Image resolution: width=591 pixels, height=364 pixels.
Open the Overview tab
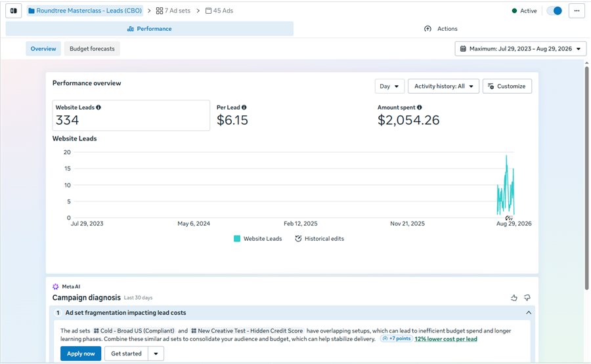pyautogui.click(x=43, y=49)
